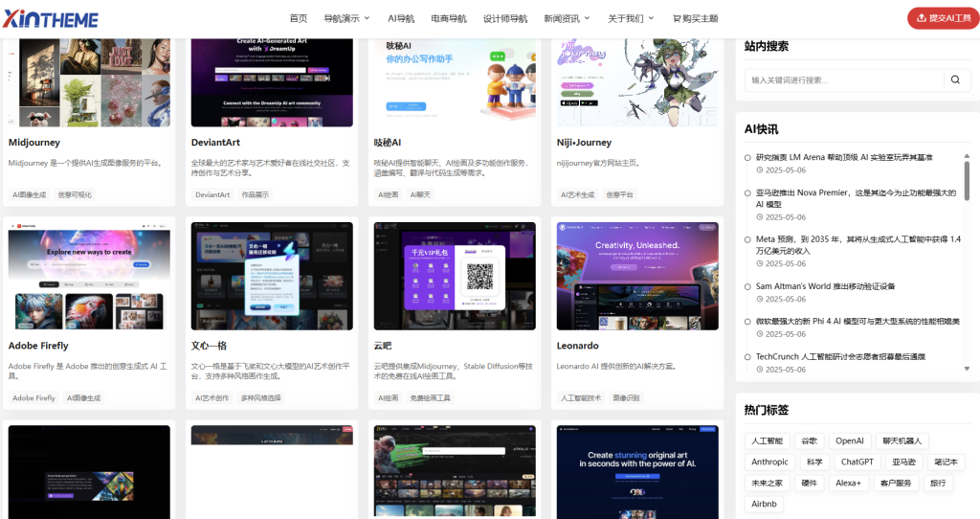Click the 创意可视化 tag under Midjourney
980x519 pixels.
[75, 194]
